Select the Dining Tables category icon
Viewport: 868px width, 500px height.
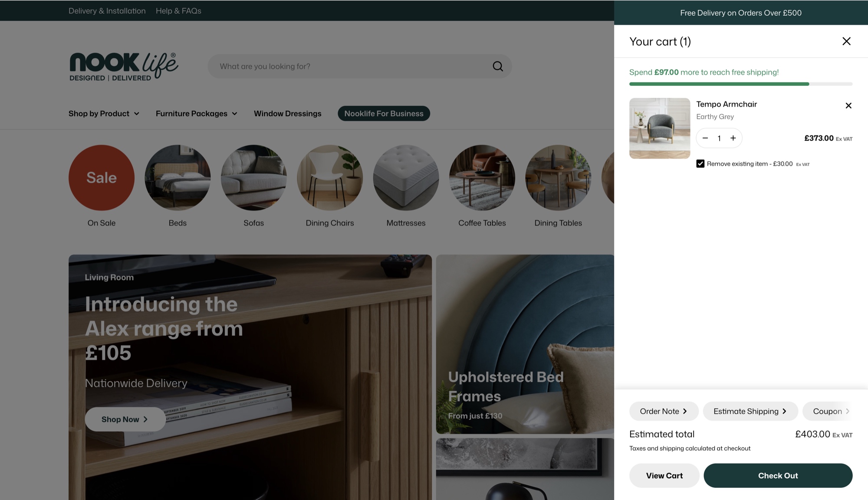click(558, 177)
